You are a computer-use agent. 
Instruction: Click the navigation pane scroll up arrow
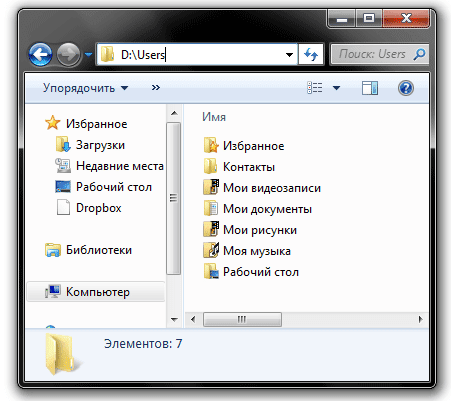point(174,113)
